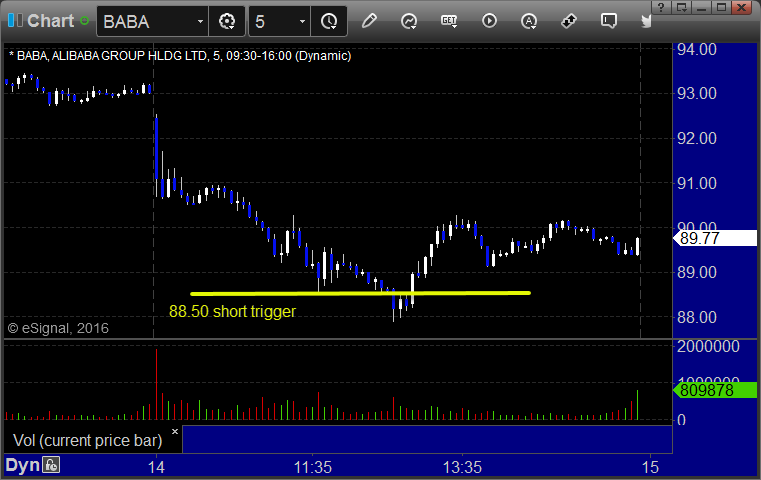Close the Vol study label with x
Viewport: 761px width, 480px height.
pyautogui.click(x=175, y=431)
